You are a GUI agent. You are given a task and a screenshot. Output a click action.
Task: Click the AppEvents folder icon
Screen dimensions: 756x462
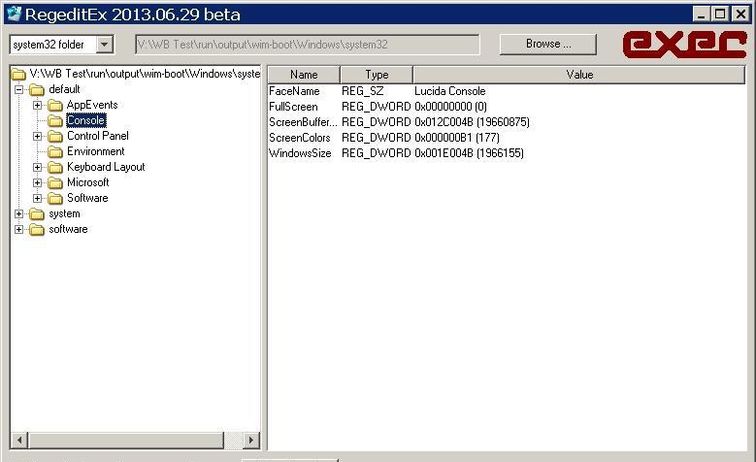click(56, 105)
